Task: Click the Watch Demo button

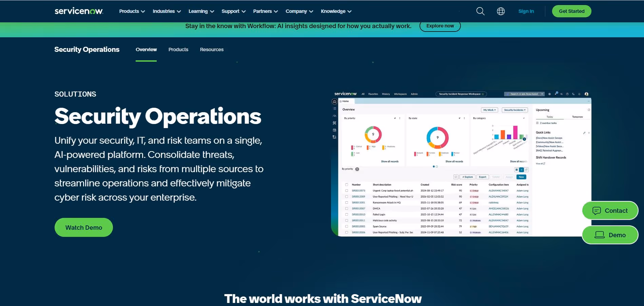Action: [83, 227]
